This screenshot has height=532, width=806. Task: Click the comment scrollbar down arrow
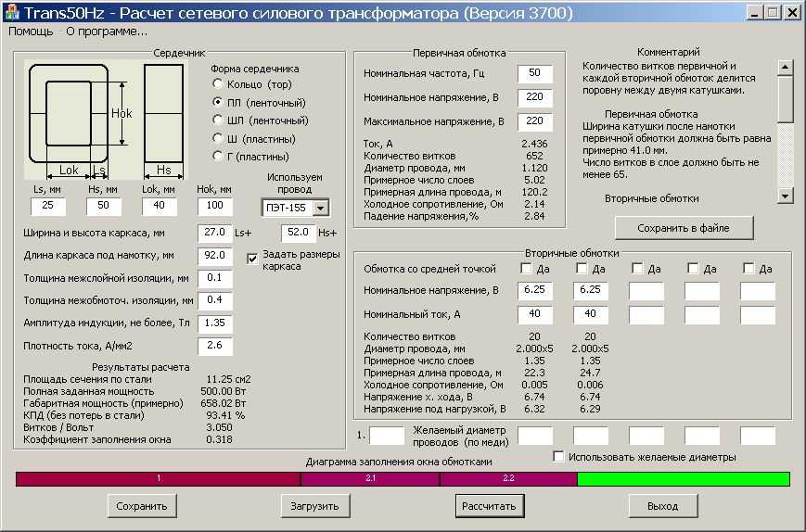785,196
